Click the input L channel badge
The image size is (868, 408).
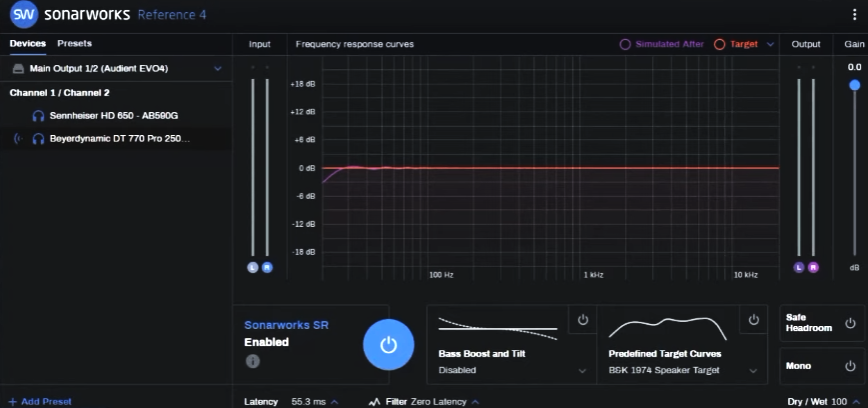pyautogui.click(x=253, y=267)
